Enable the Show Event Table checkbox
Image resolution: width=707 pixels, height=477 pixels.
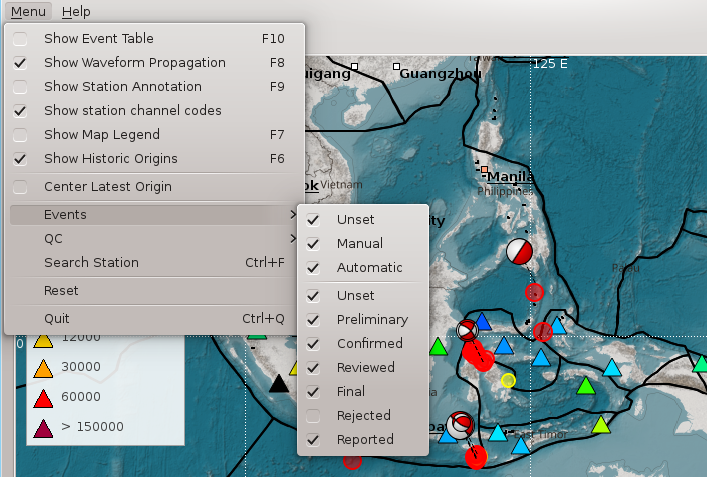point(20,39)
